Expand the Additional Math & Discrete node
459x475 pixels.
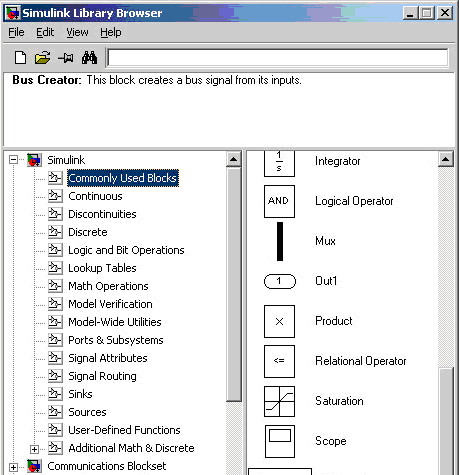(34, 449)
